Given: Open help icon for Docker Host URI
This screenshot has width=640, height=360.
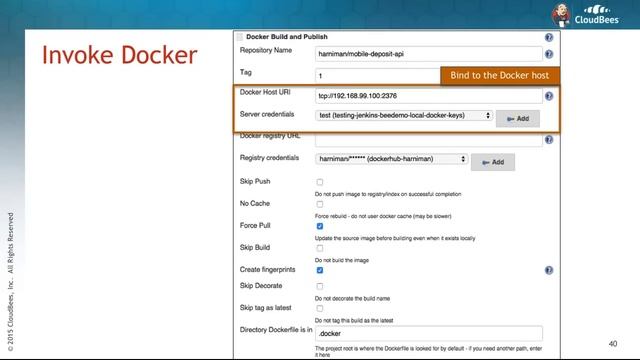Looking at the screenshot, I should (549, 96).
